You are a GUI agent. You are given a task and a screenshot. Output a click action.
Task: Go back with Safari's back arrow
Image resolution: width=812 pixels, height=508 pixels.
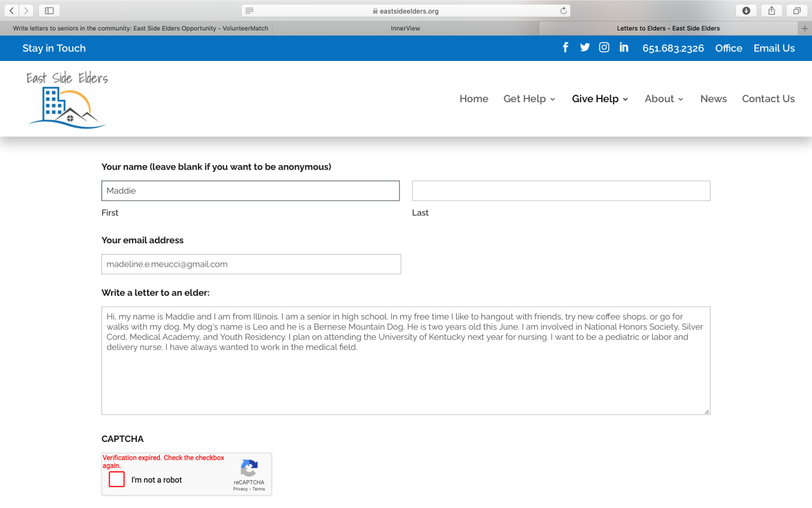(x=11, y=11)
